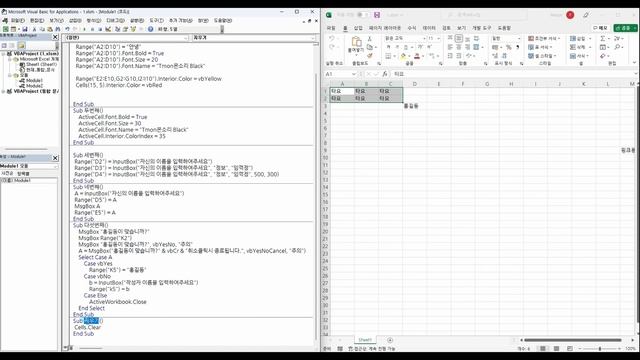Select the Sheet1 tab at the bottom

365,340
